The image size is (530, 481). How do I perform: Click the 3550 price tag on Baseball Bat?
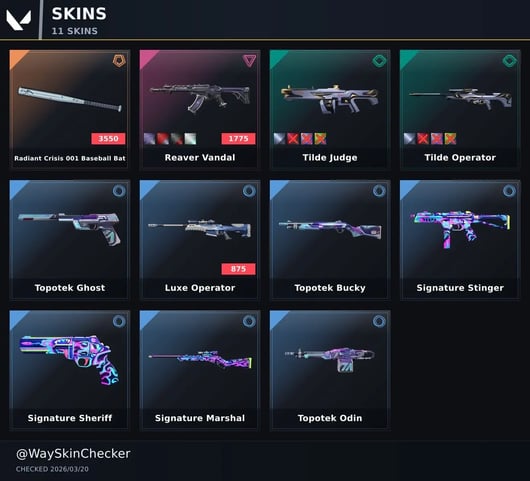pos(108,139)
